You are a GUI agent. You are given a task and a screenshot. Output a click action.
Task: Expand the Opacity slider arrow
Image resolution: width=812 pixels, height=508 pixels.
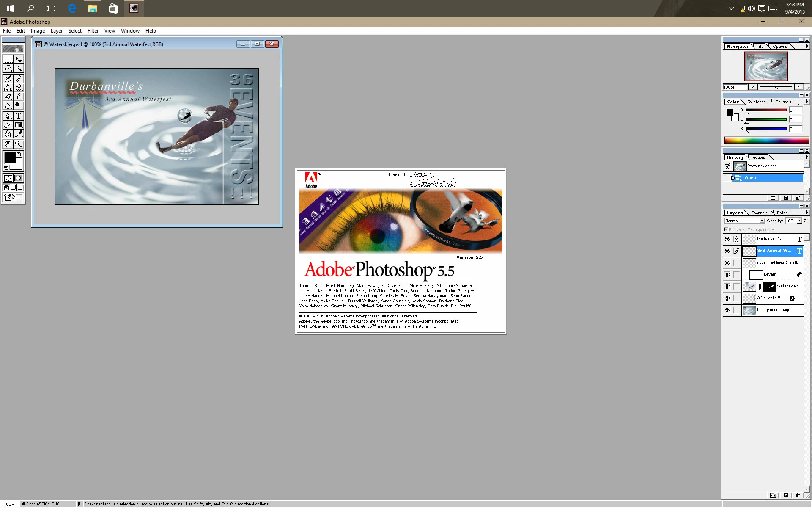799,221
